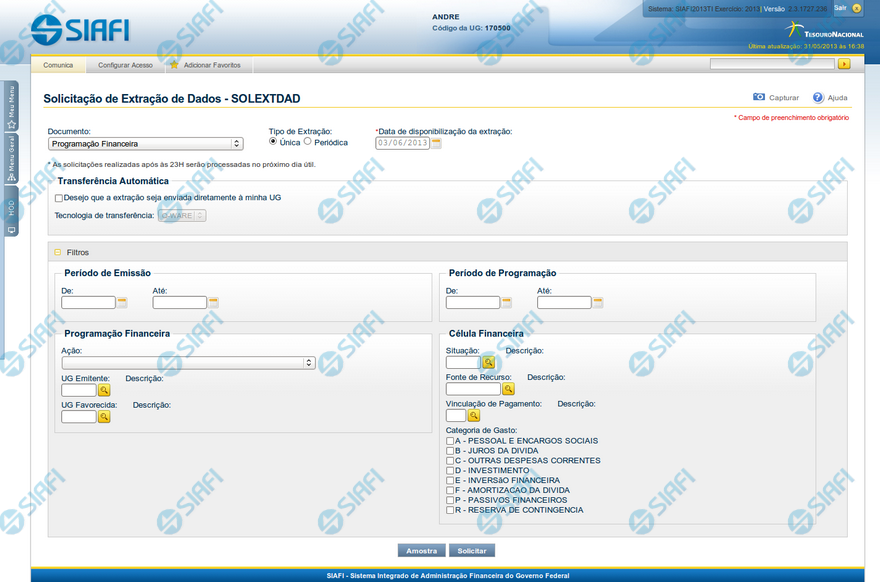Select the Periódica extraction type
Screen dimensions: 880x582
(308, 142)
